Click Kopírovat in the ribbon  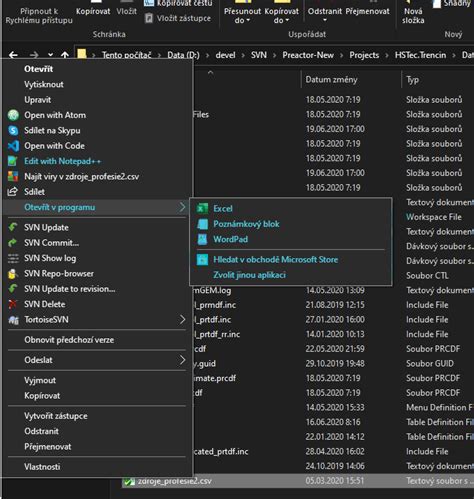pyautogui.click(x=93, y=11)
